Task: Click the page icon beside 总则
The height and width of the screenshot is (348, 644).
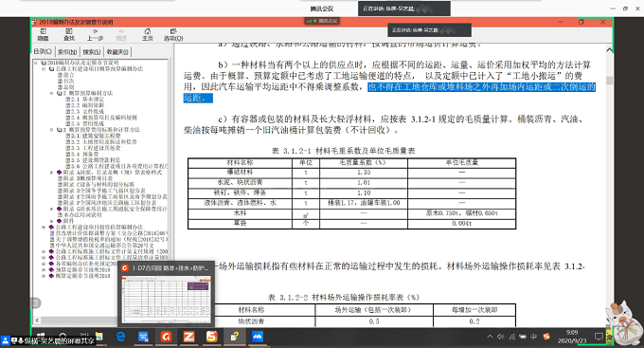Action: pyautogui.click(x=60, y=87)
